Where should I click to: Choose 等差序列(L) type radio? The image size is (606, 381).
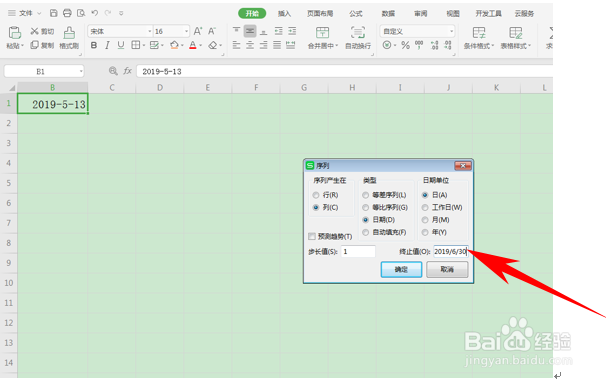[x=366, y=195]
